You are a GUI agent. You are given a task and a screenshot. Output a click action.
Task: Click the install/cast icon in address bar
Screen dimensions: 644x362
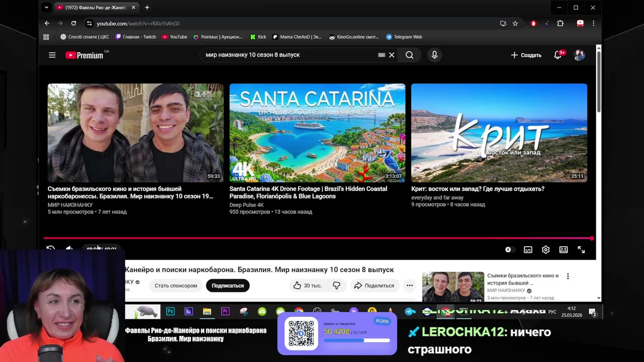[503, 23]
